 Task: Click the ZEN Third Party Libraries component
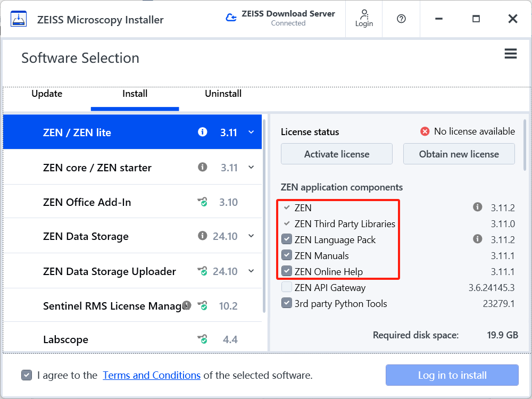(345, 224)
